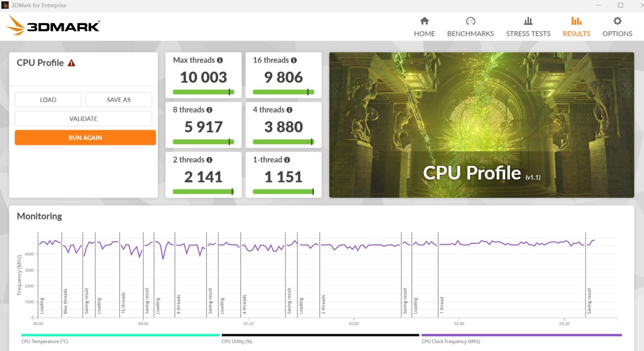Open the Options gear tab
This screenshot has width=644, height=351.
pyautogui.click(x=617, y=27)
